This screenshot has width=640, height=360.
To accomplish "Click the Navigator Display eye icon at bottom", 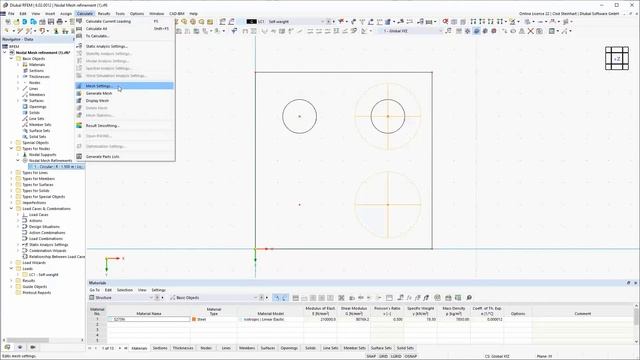I will (x=20, y=347).
